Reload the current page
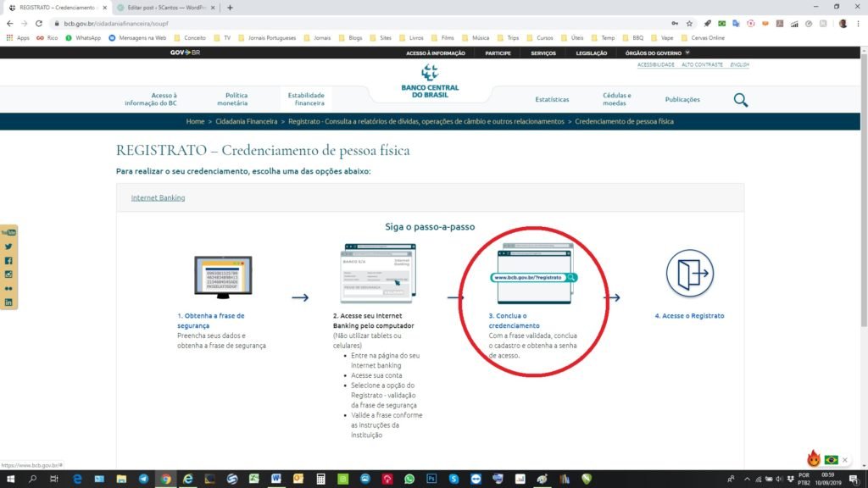 click(39, 23)
